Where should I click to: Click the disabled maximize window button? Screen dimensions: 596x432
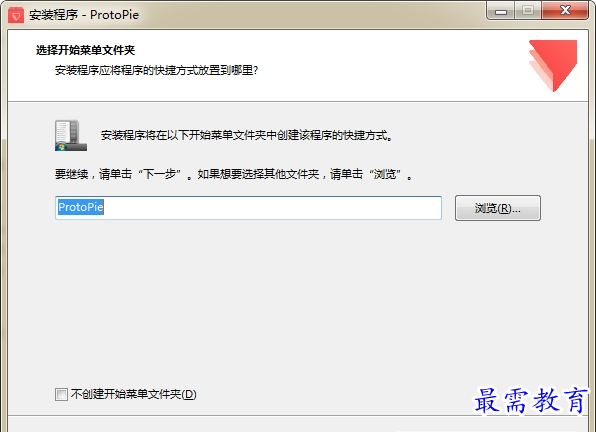528,11
